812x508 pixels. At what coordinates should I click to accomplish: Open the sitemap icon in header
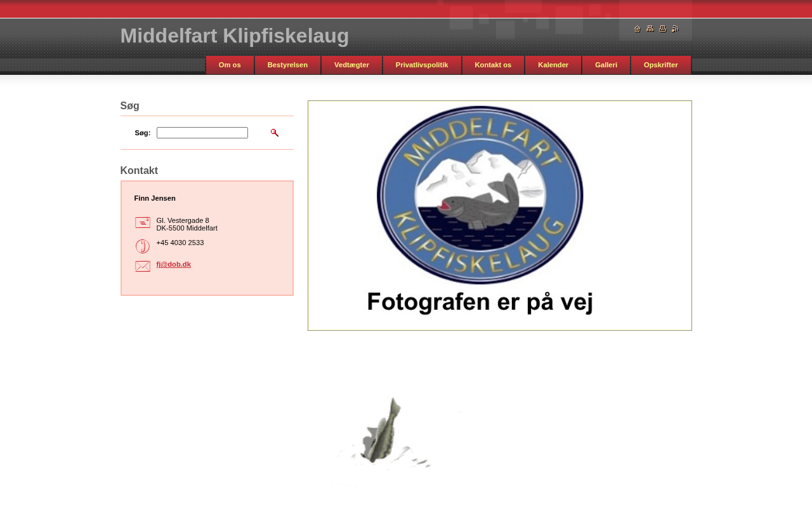pos(650,29)
